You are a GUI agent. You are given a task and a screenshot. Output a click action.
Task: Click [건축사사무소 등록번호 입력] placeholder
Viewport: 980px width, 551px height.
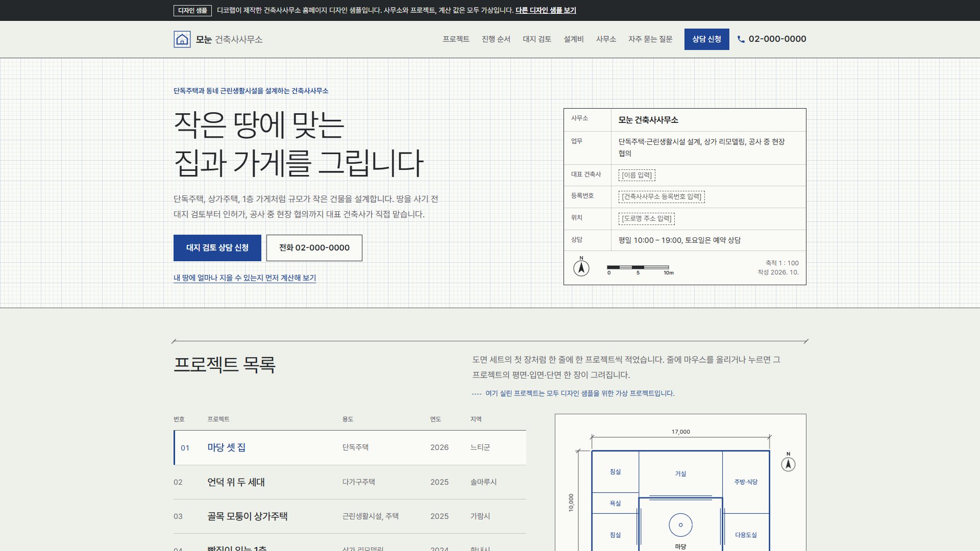[x=661, y=197]
